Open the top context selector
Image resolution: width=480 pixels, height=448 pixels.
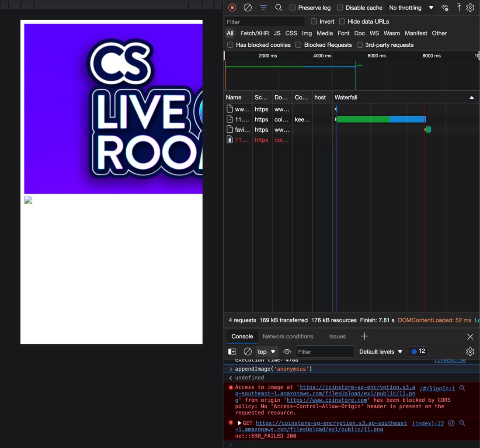266,351
